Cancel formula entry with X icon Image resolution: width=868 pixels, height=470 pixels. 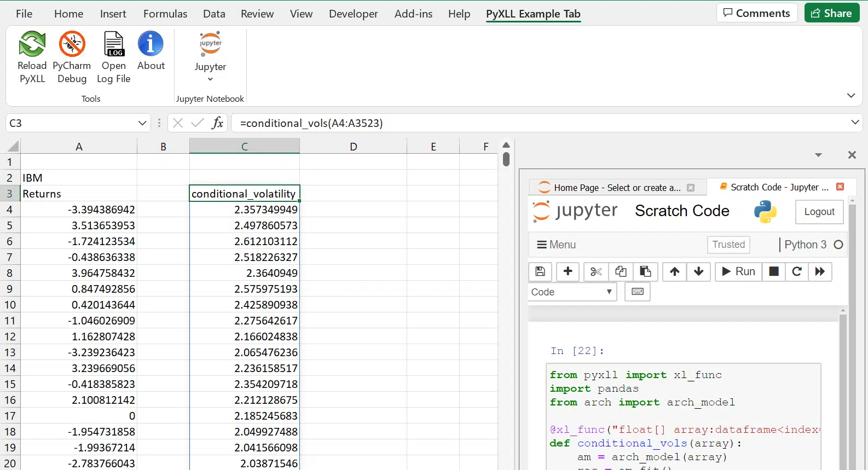[178, 123]
